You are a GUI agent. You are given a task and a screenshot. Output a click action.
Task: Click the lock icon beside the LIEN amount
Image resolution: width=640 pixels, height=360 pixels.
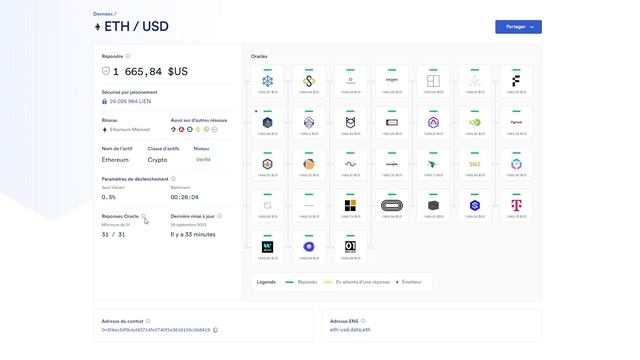[104, 101]
